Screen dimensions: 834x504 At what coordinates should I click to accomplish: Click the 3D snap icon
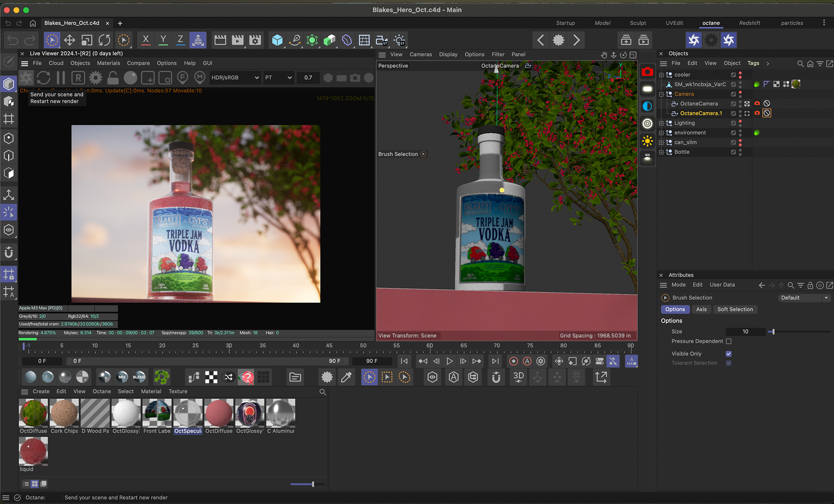[518, 377]
